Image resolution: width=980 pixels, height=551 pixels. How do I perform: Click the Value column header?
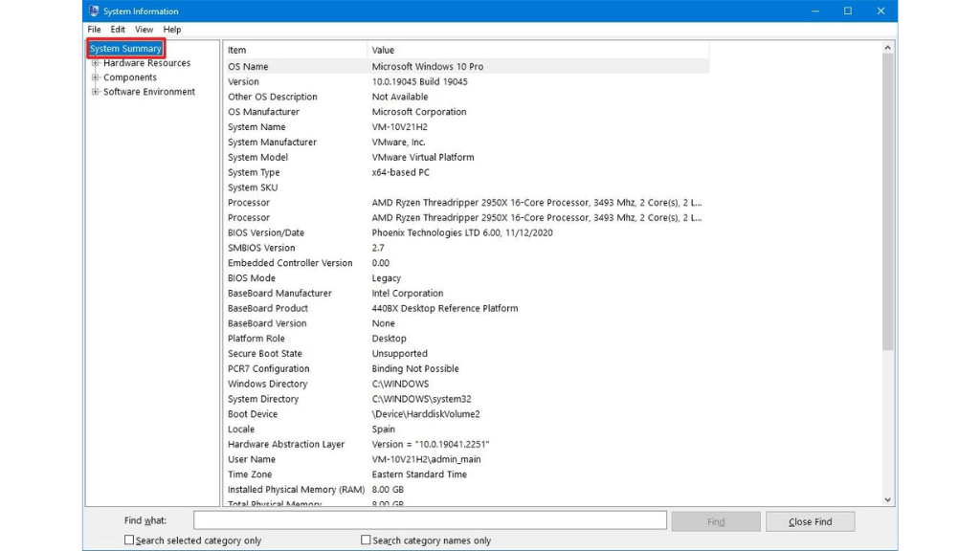click(536, 50)
